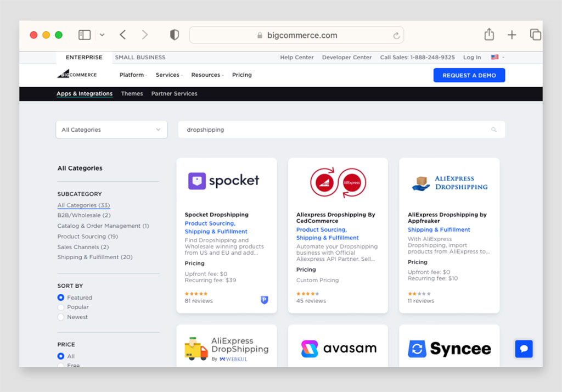Screen dimensions: 562x392
Task: Select the Themes tab
Action: pos(132,93)
